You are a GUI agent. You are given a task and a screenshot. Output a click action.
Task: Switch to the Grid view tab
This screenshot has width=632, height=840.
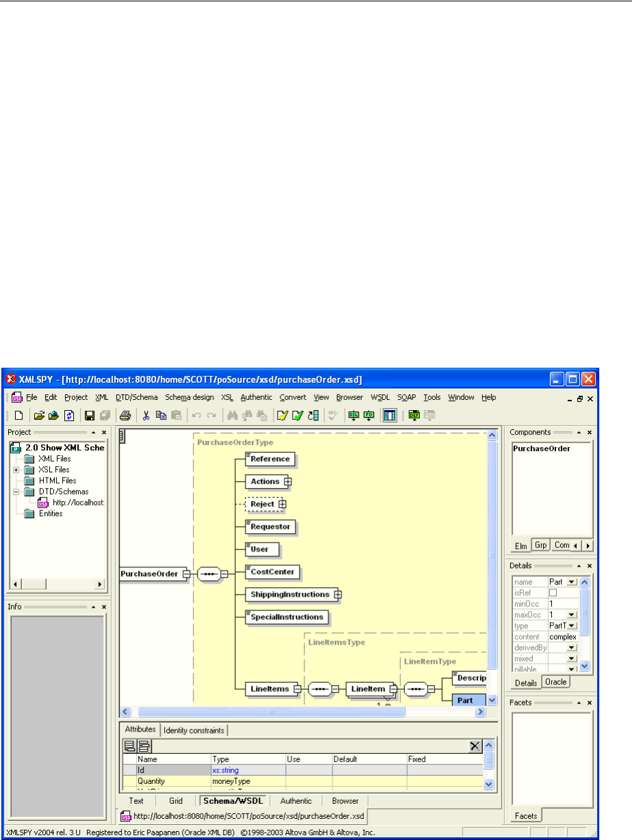176,800
